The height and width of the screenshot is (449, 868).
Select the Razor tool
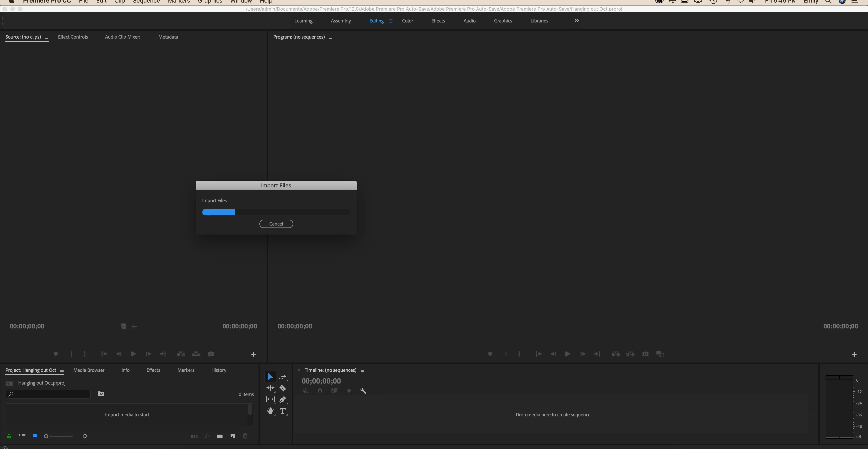pyautogui.click(x=283, y=388)
